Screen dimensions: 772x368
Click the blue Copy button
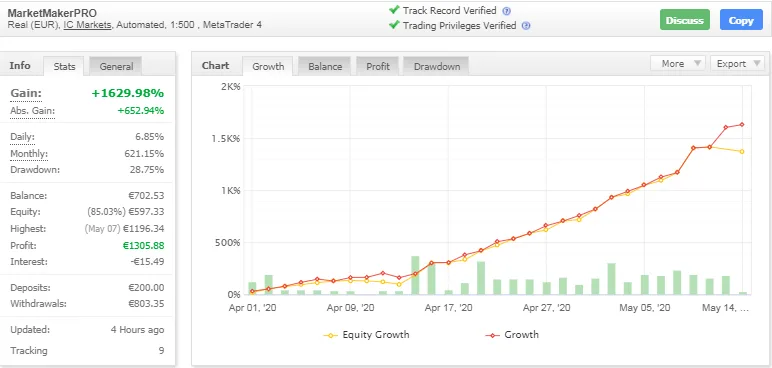pyautogui.click(x=741, y=20)
